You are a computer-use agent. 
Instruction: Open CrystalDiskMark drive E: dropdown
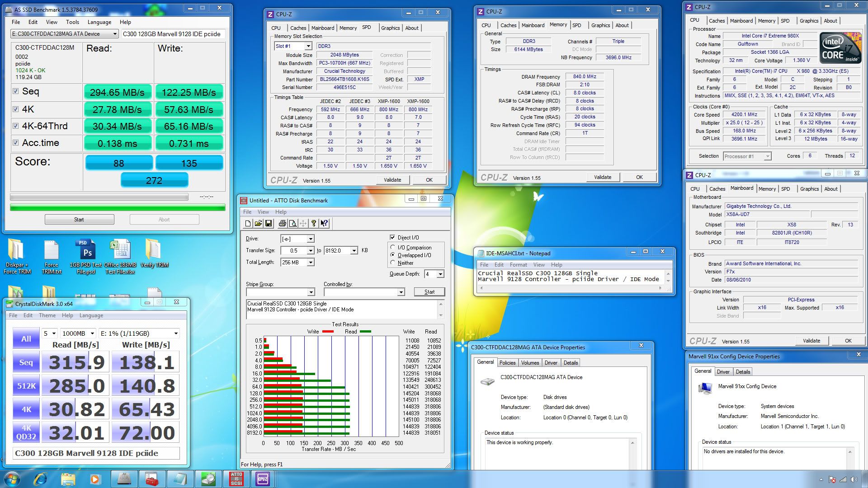pos(176,333)
